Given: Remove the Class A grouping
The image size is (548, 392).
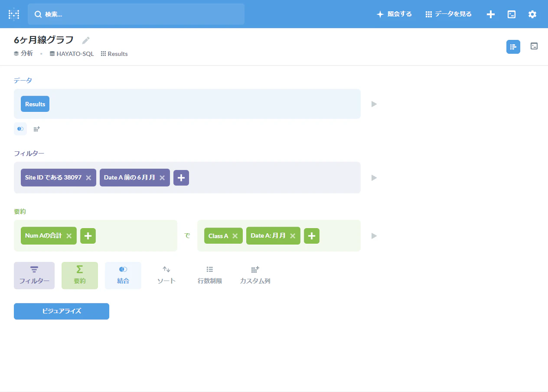Looking at the screenshot, I should 235,236.
